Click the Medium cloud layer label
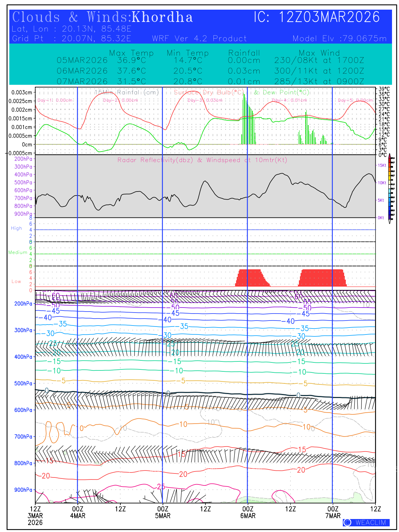The image size is (399, 532). [18, 252]
